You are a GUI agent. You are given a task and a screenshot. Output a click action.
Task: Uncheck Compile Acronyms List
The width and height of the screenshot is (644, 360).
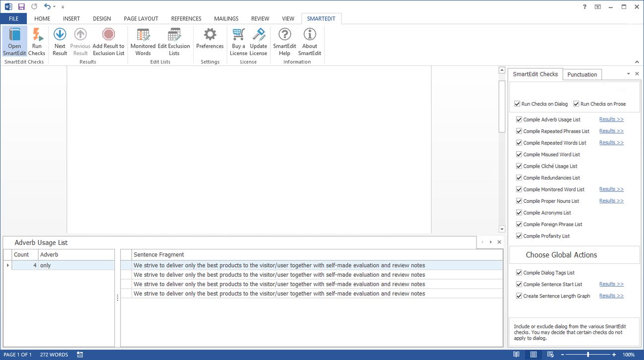519,213
